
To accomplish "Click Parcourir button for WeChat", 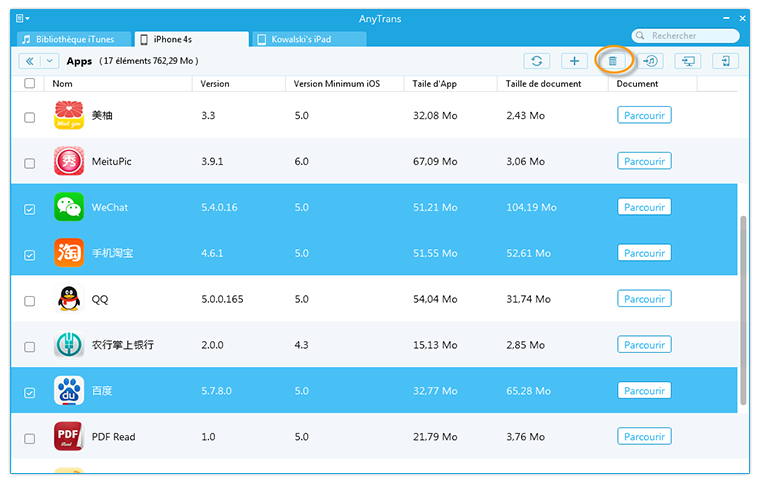I will [x=644, y=207].
